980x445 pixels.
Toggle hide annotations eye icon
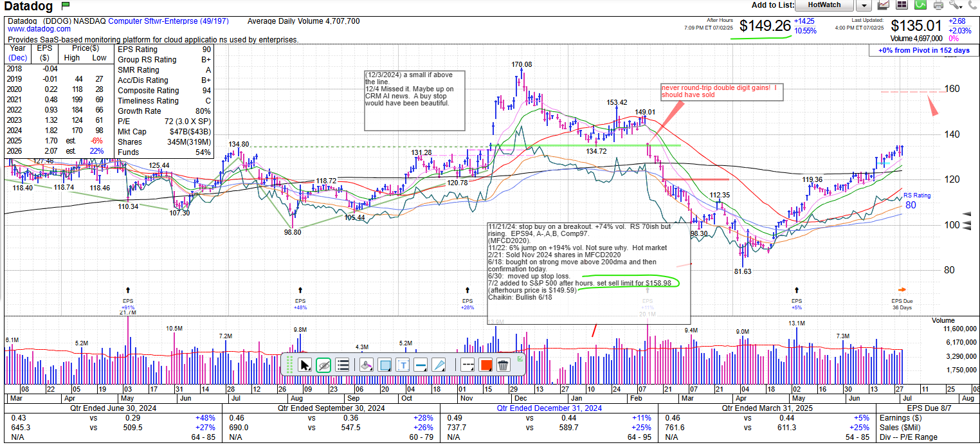point(323,365)
